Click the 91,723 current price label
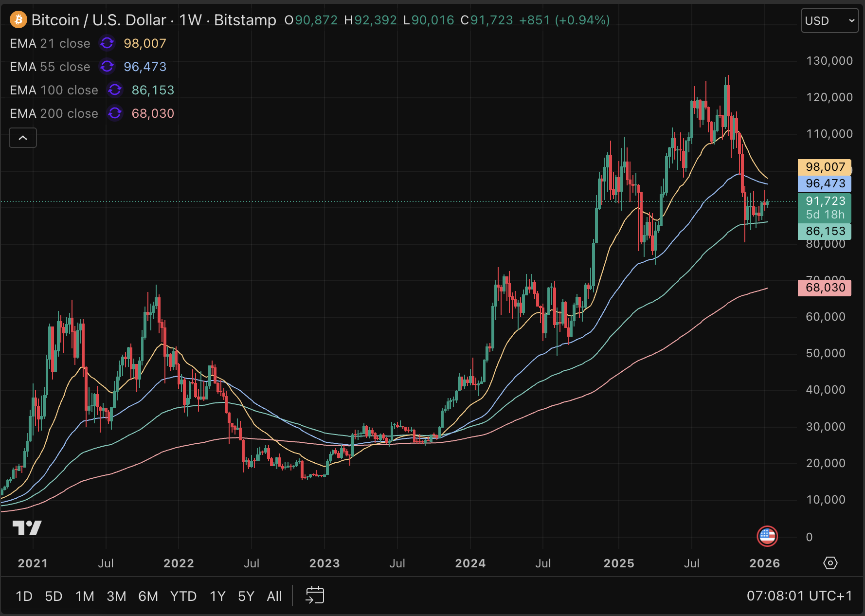 click(825, 201)
